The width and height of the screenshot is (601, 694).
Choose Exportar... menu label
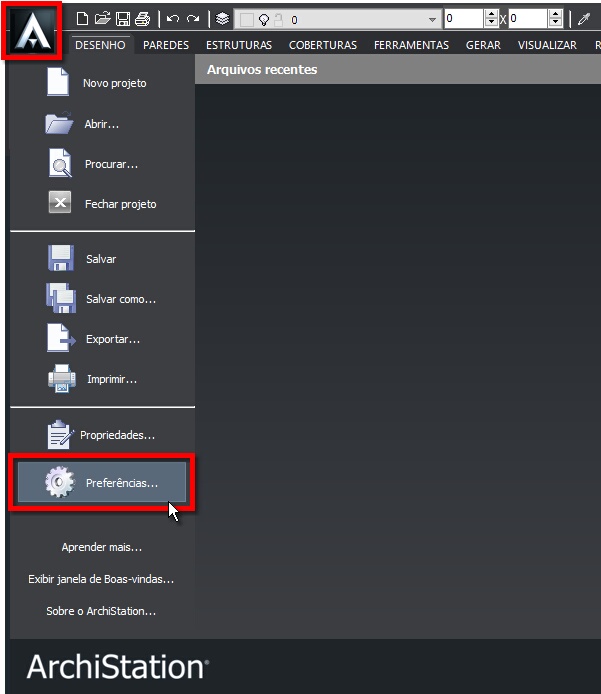point(113,339)
